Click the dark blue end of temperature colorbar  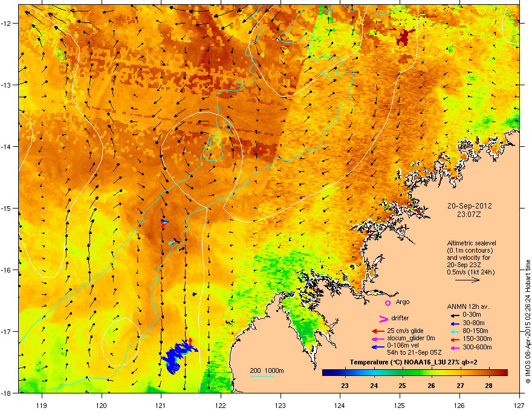click(x=328, y=373)
